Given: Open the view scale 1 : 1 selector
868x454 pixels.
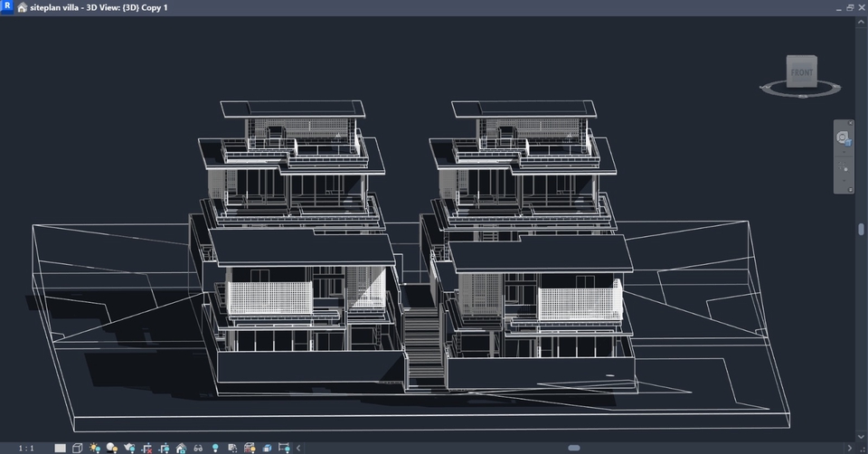Looking at the screenshot, I should coord(26,448).
